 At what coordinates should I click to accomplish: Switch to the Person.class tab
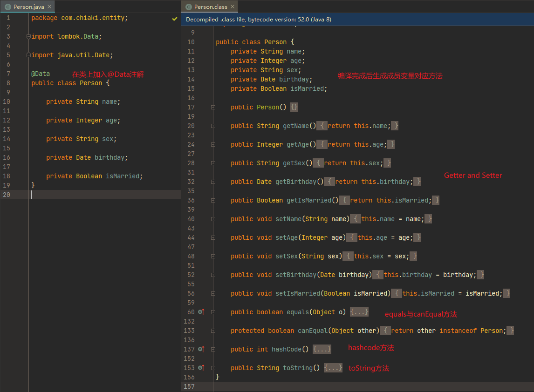pos(210,7)
